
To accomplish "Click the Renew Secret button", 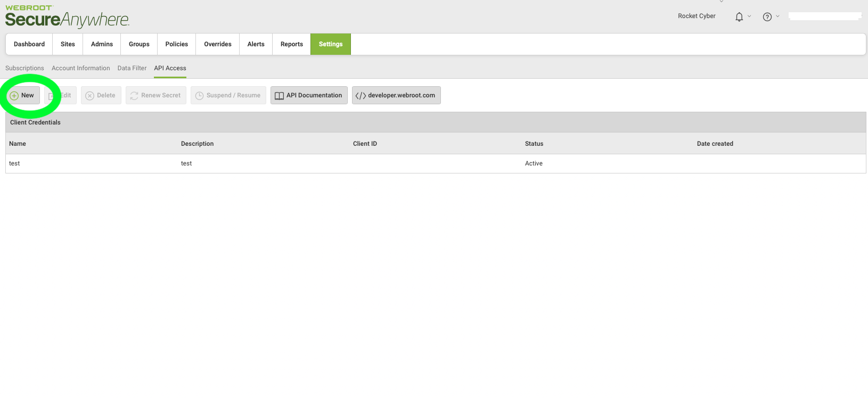I will (156, 95).
